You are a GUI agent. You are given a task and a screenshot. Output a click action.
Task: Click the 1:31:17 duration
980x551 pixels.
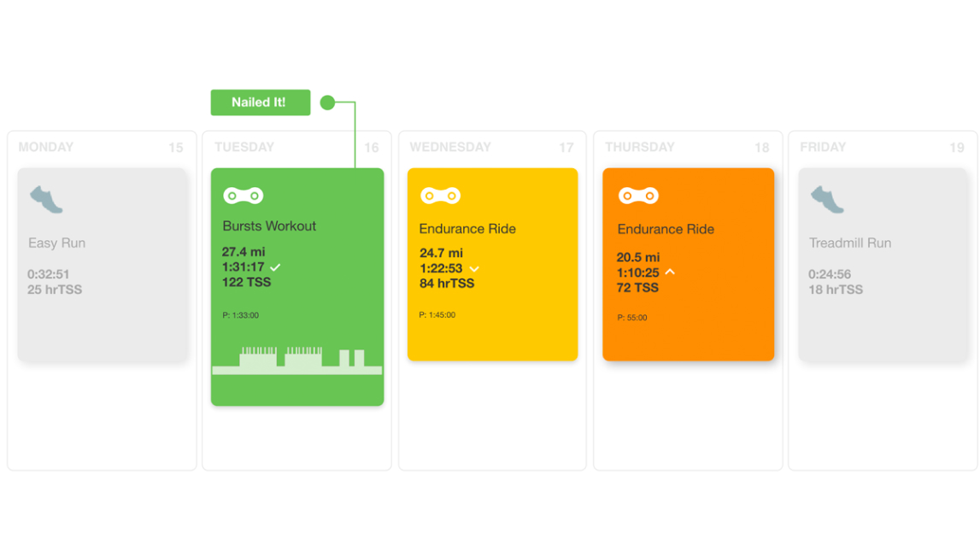(244, 267)
